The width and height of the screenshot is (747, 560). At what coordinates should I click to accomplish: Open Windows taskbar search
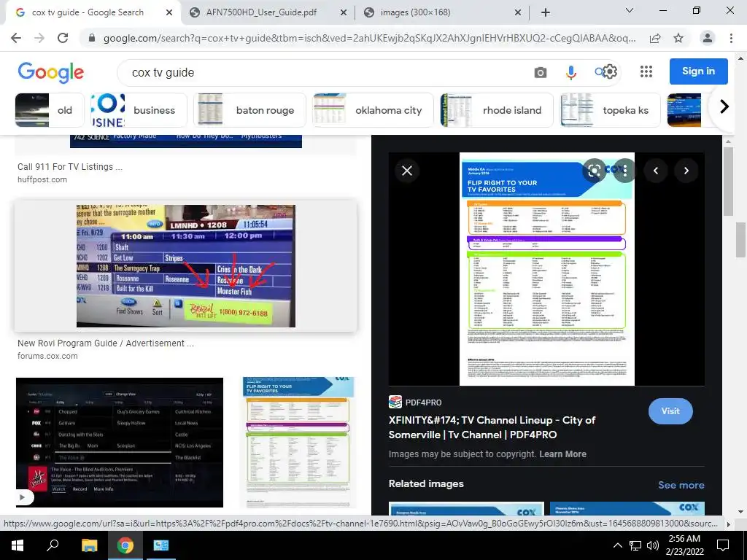tap(53, 545)
